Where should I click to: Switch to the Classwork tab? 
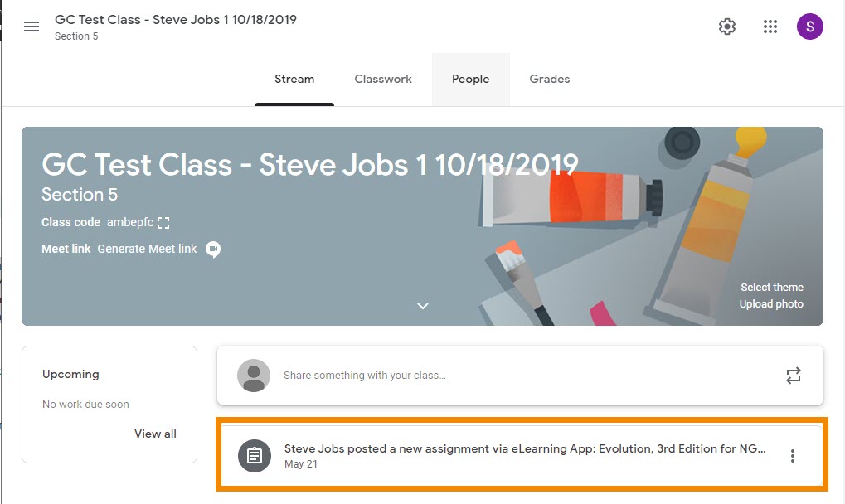(383, 80)
